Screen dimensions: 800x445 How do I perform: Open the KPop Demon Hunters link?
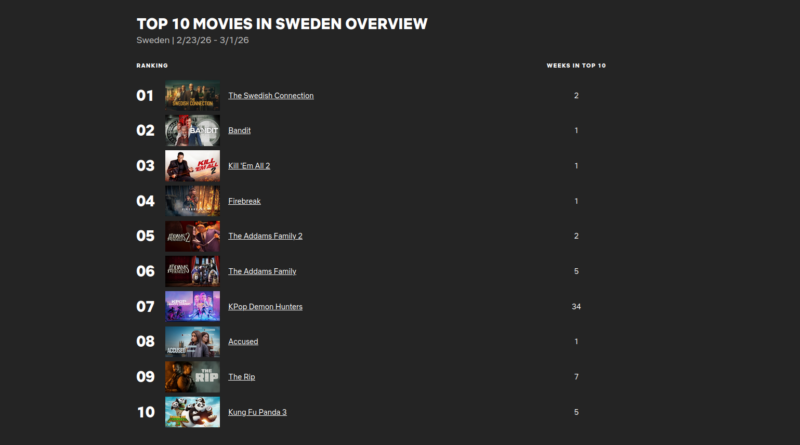pyautogui.click(x=265, y=307)
